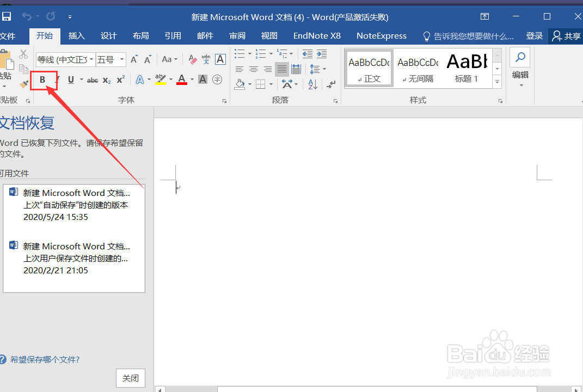Viewport: 583px width, 392px height.
Task: Open the NoteExpress tab
Action: 382,36
